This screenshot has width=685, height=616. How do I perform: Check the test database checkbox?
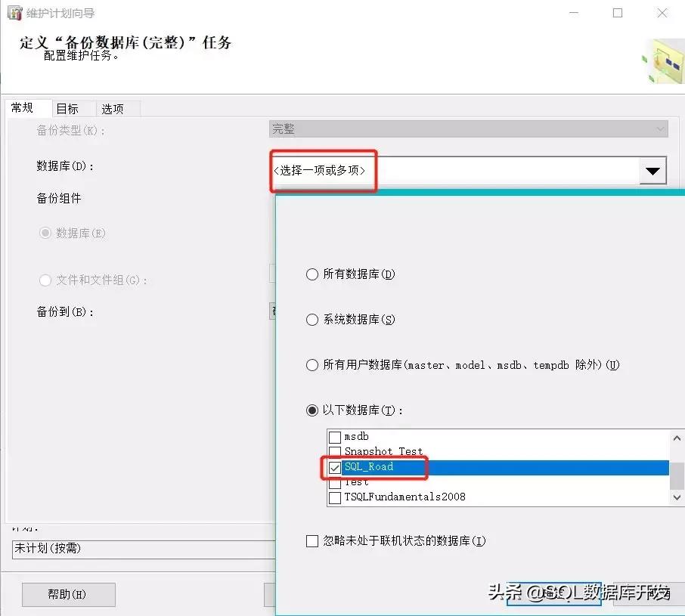(x=335, y=482)
